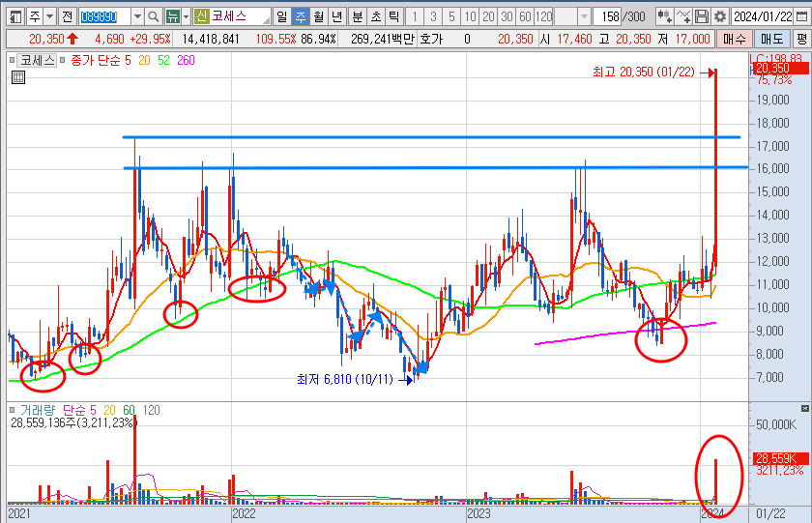Toggle the small square before 종가 단순
The width and height of the screenshot is (812, 523).
pyautogui.click(x=62, y=60)
